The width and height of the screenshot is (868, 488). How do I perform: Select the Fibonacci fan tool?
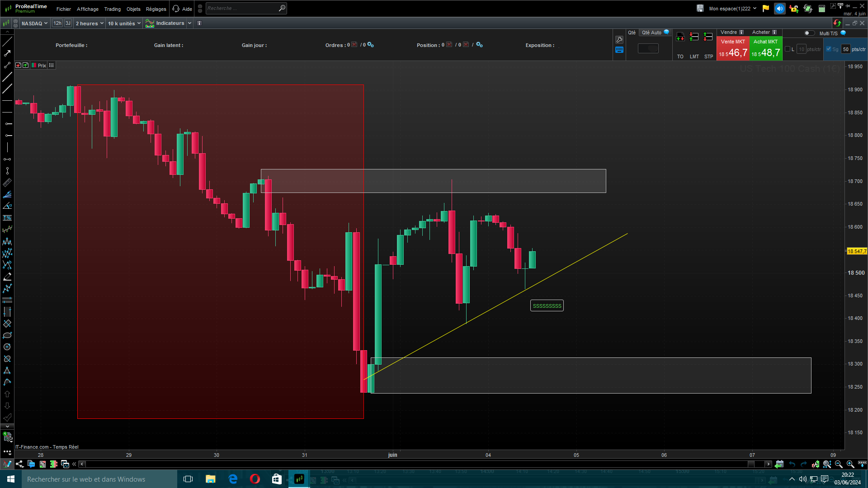(7, 194)
